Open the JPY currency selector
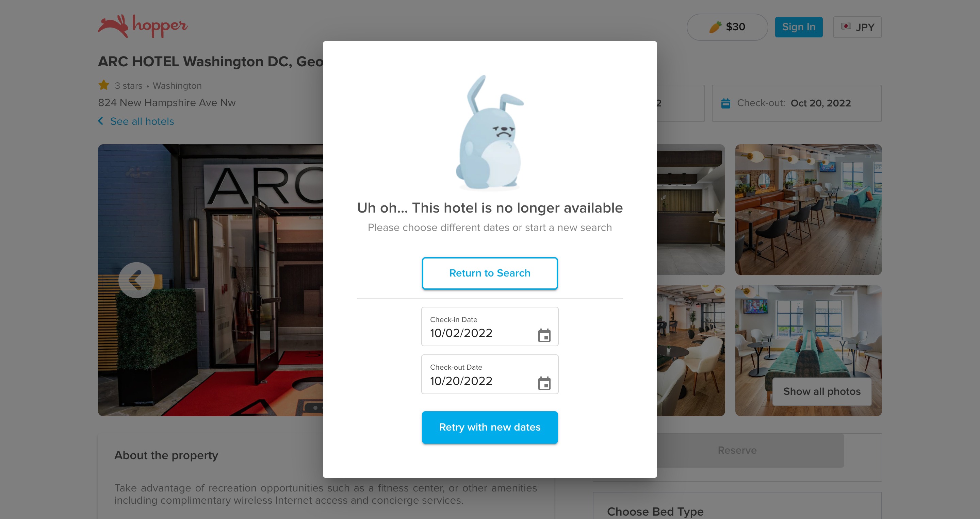Screen dimensions: 980x519 coord(857,27)
